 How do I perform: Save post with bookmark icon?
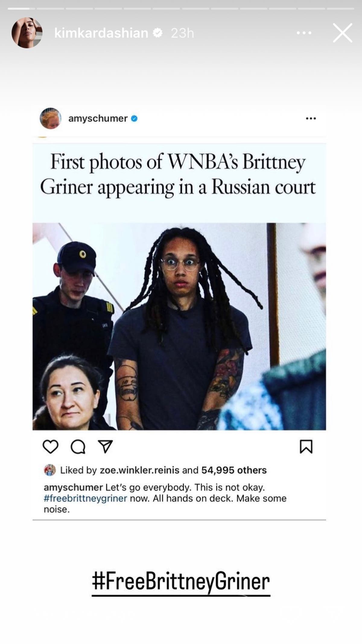click(306, 447)
